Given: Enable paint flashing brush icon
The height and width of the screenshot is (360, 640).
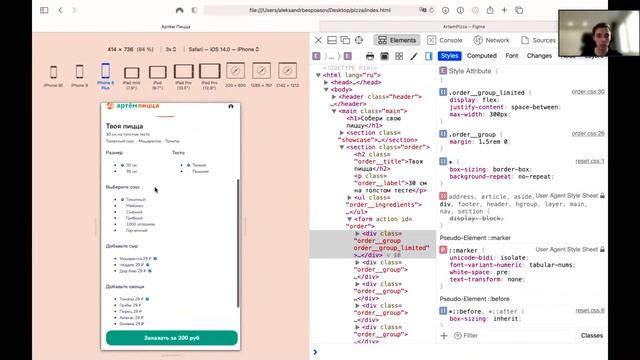Looking at the screenshot, I should point(414,56).
